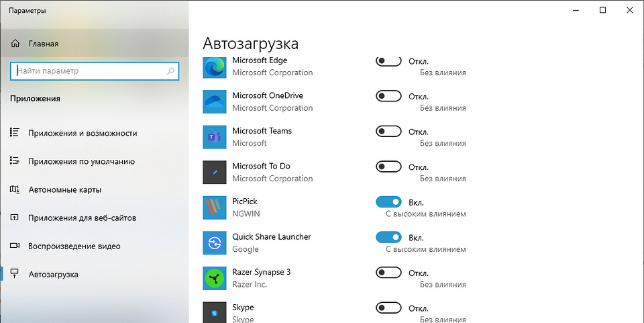This screenshot has height=323, width=644.
Task: Maximize the Параметры window
Action: [602, 11]
